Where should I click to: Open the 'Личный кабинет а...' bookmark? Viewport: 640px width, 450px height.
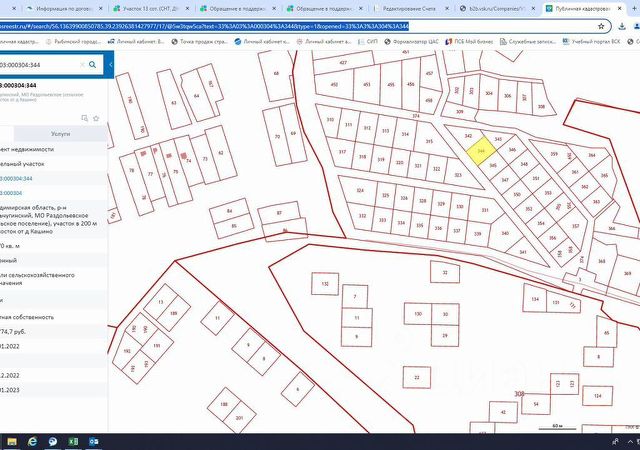(324, 41)
